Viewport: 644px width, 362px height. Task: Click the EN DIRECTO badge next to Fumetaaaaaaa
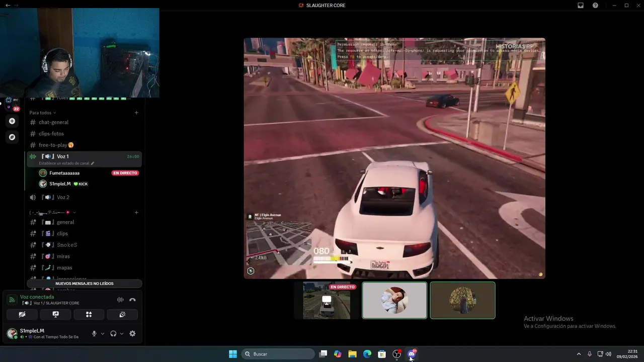(x=125, y=173)
